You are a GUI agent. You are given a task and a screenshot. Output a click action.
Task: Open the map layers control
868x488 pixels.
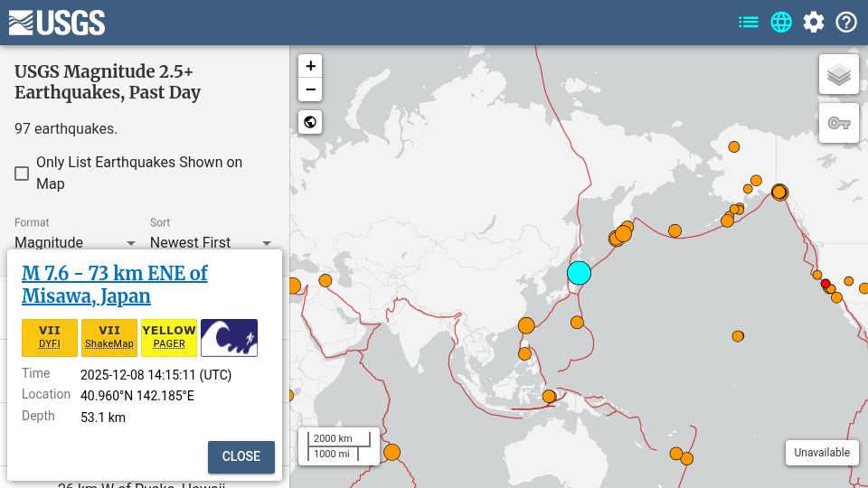point(839,74)
